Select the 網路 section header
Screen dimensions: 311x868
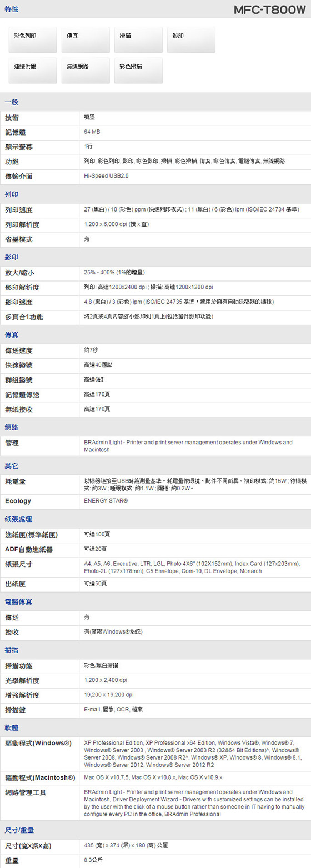[11, 427]
